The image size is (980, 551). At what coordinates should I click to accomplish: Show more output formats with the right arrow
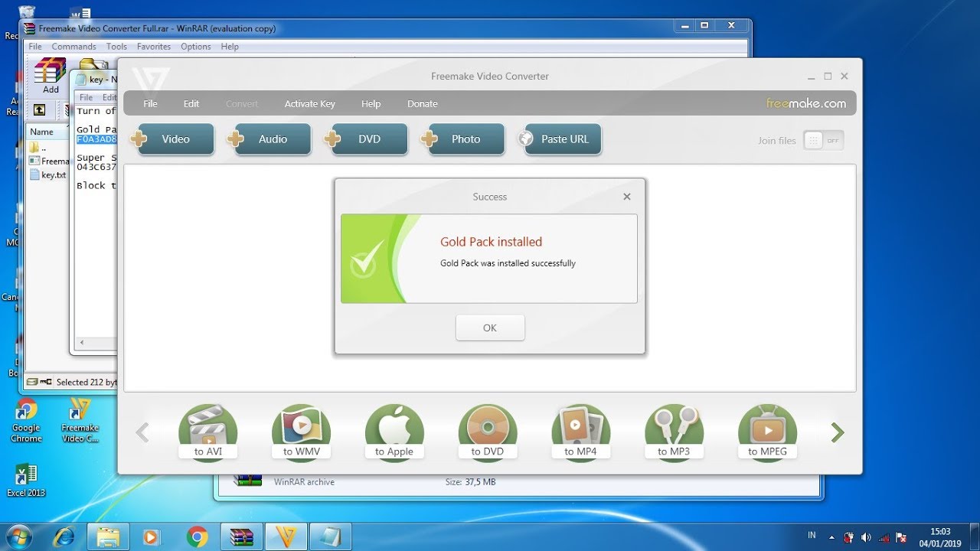click(837, 432)
